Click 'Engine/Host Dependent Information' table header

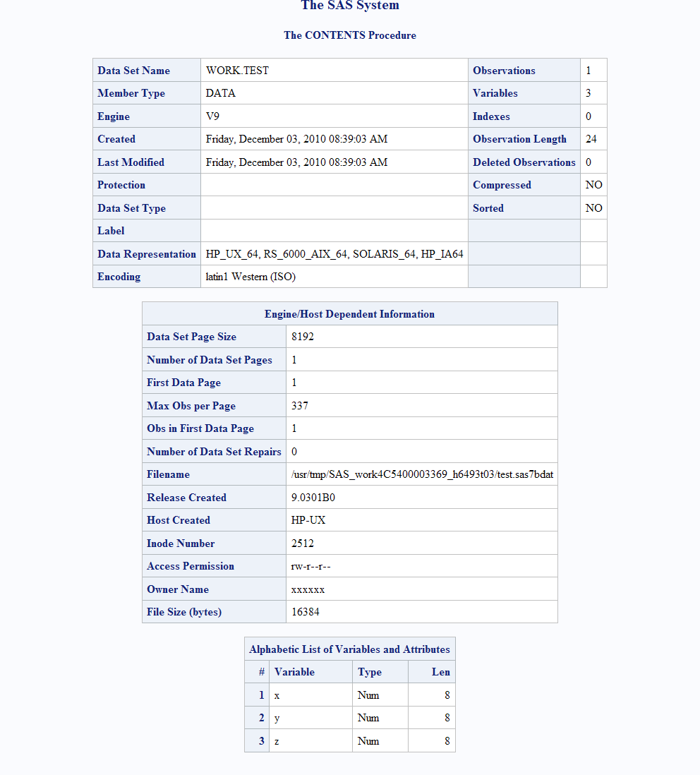pos(349,314)
